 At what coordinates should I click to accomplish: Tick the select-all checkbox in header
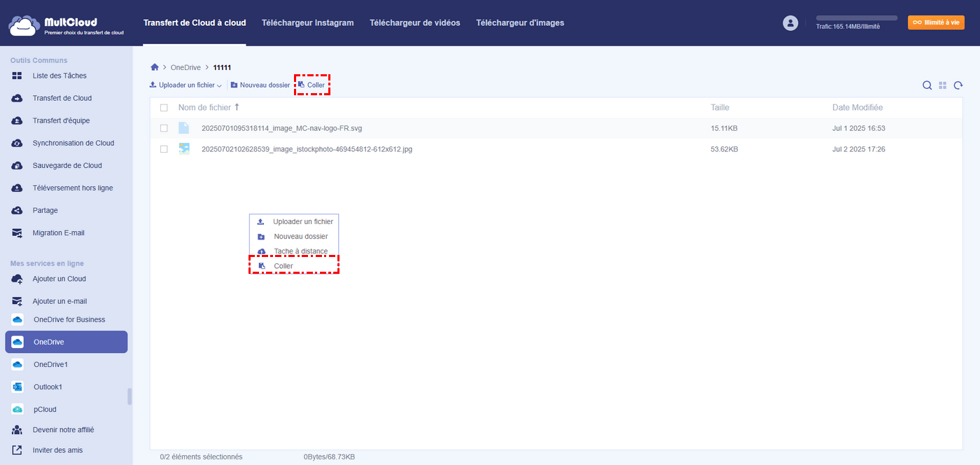[164, 108]
